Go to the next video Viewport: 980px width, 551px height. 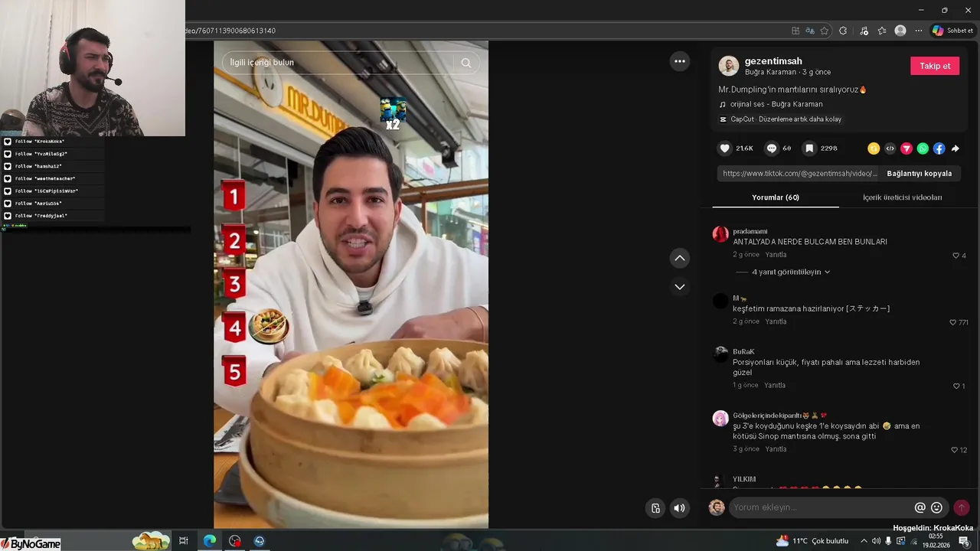pyautogui.click(x=680, y=286)
